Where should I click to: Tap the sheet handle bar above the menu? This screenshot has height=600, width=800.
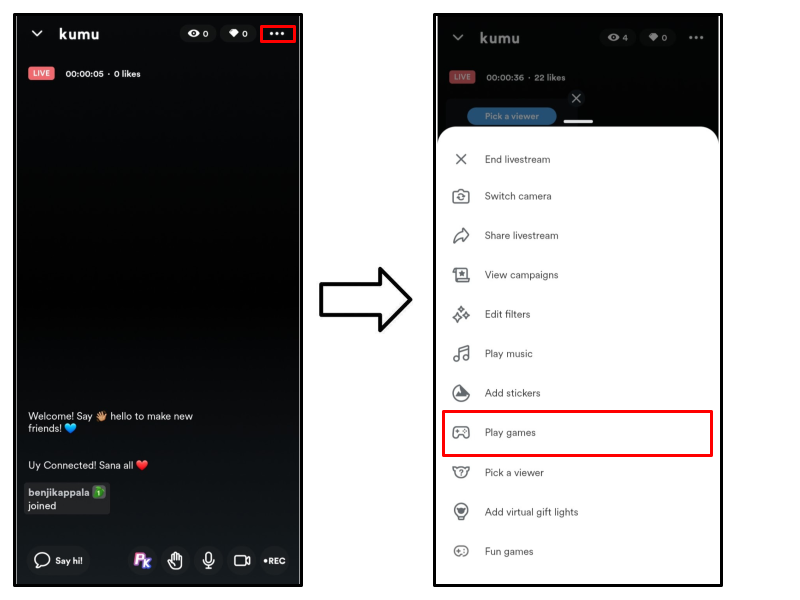pos(578,121)
